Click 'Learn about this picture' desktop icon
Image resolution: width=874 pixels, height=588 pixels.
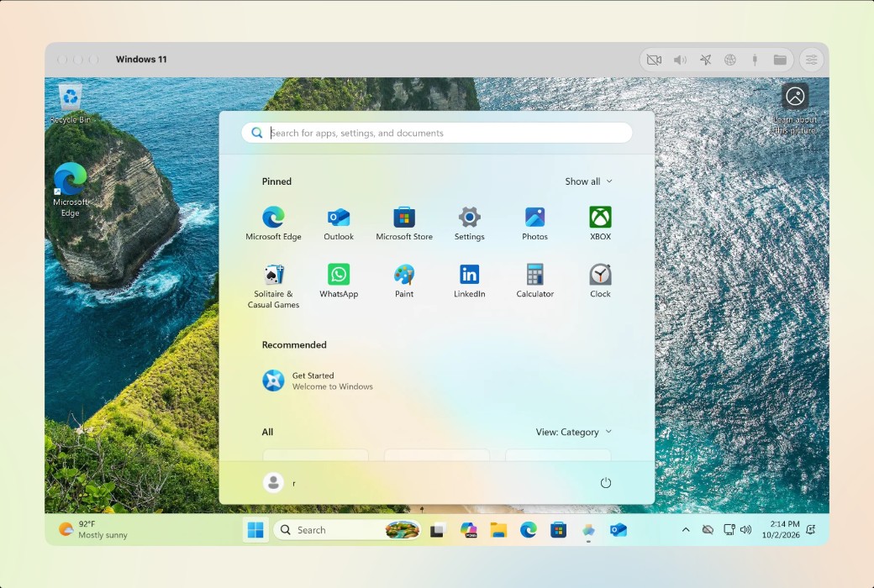[795, 109]
